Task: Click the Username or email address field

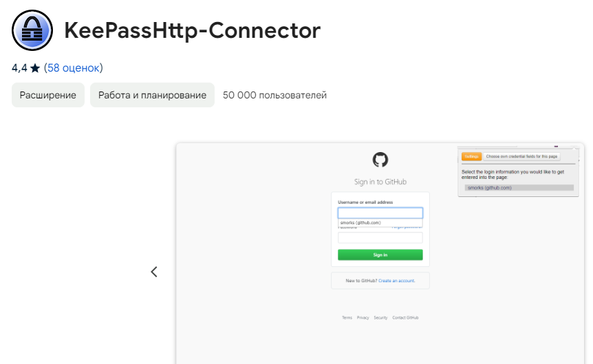Action: pyautogui.click(x=380, y=213)
